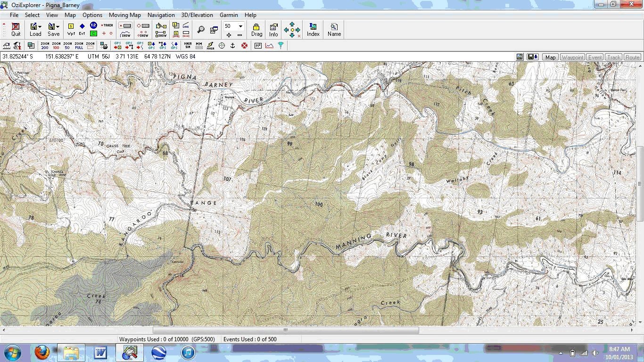
Task: Click the GPS send routes icon
Action: pos(129,46)
